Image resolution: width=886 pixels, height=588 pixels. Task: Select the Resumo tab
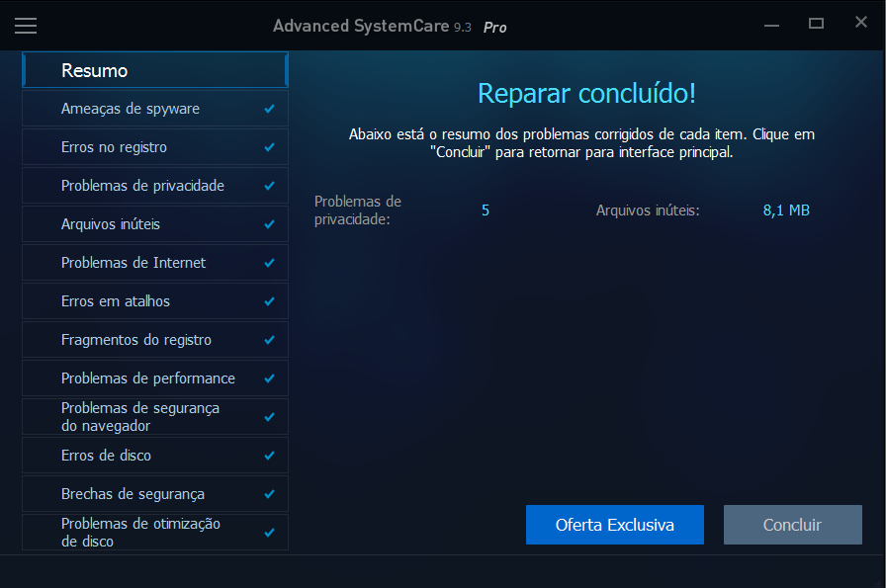point(155,70)
